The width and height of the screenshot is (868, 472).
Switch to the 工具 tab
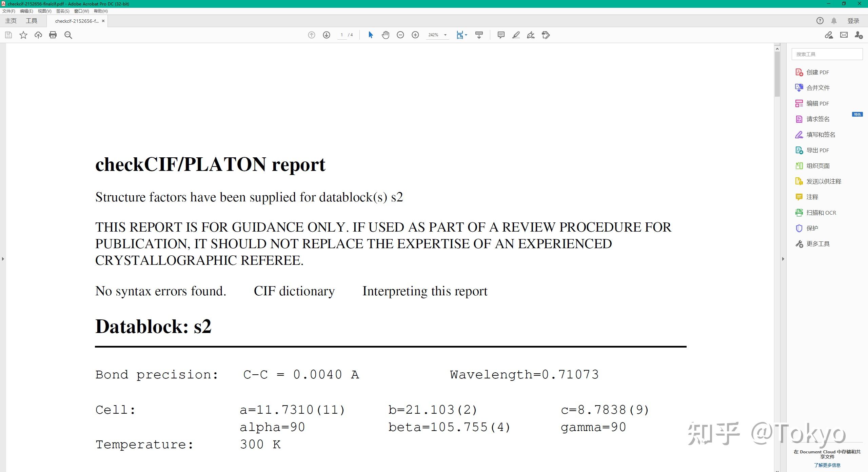point(32,21)
